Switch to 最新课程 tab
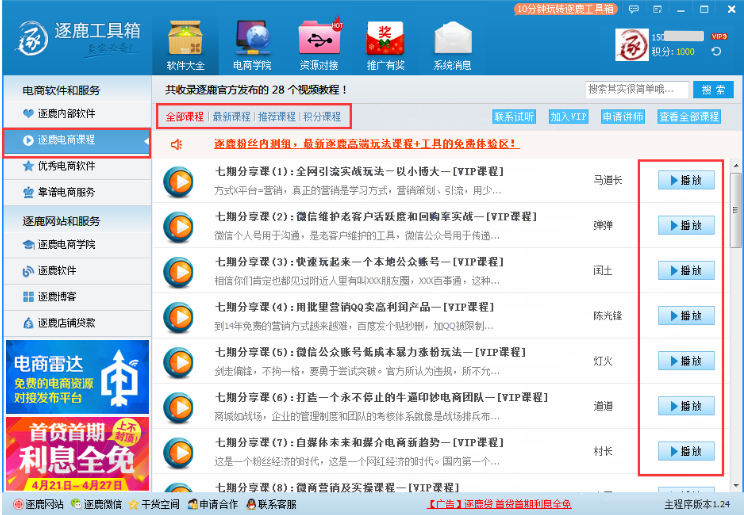The height and width of the screenshot is (515, 744). pyautogui.click(x=231, y=116)
